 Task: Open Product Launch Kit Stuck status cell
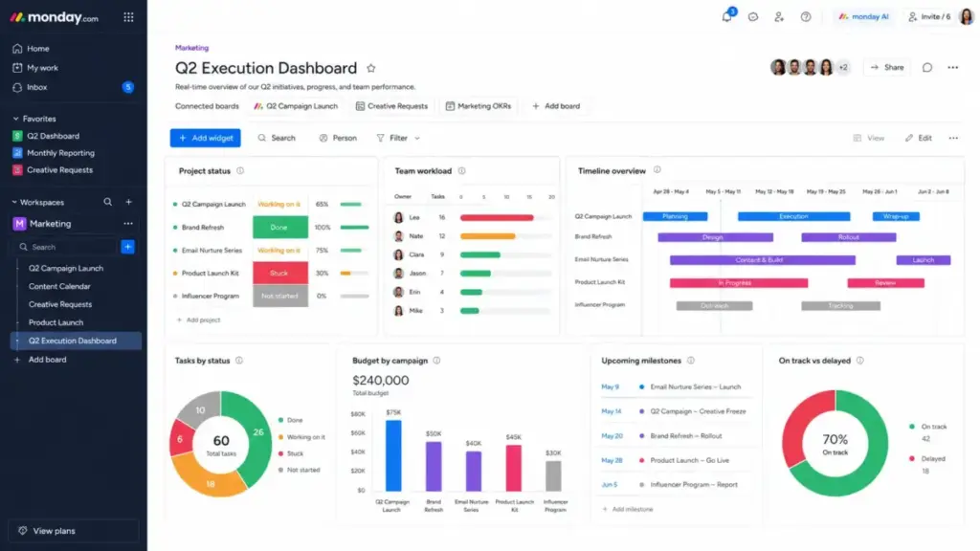coord(280,273)
